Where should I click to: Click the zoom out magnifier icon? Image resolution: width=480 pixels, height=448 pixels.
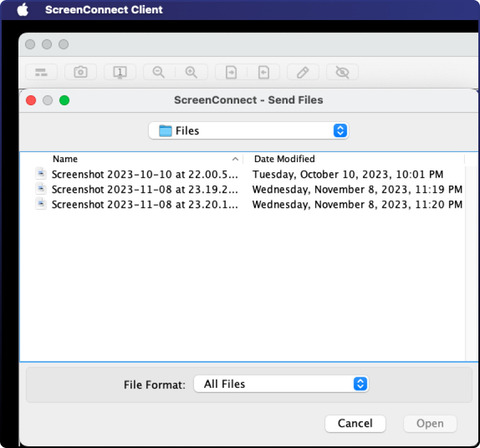[x=159, y=72]
